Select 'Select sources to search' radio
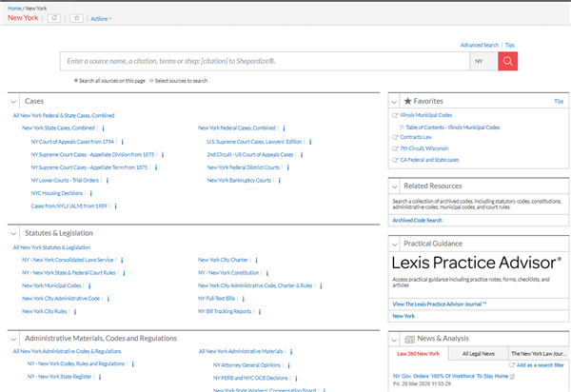The width and height of the screenshot is (571, 392). click(151, 81)
